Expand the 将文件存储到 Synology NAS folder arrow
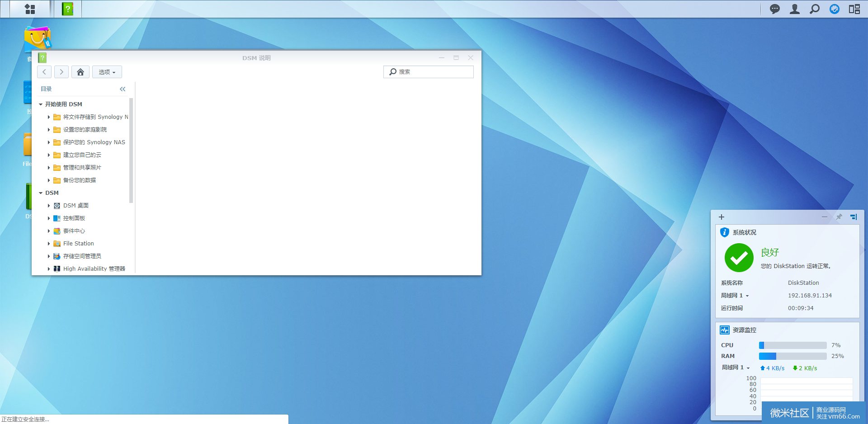The width and height of the screenshot is (868, 424). click(x=49, y=117)
